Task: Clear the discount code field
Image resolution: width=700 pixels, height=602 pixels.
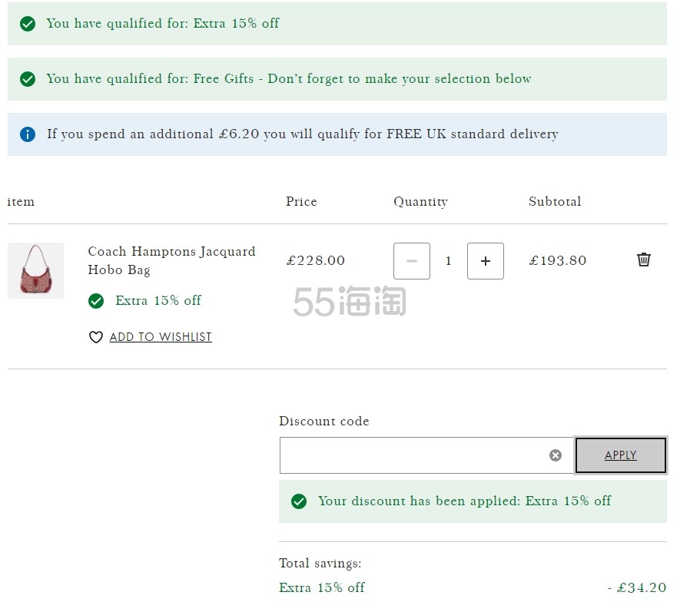Action: tap(556, 455)
